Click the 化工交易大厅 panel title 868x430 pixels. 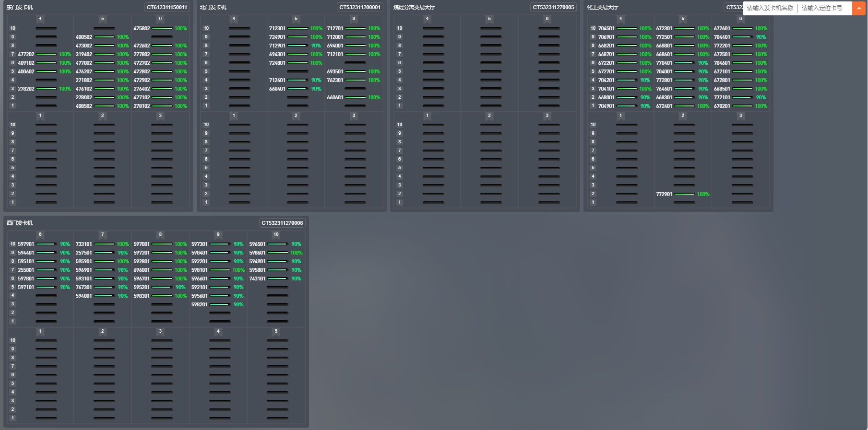coord(602,7)
